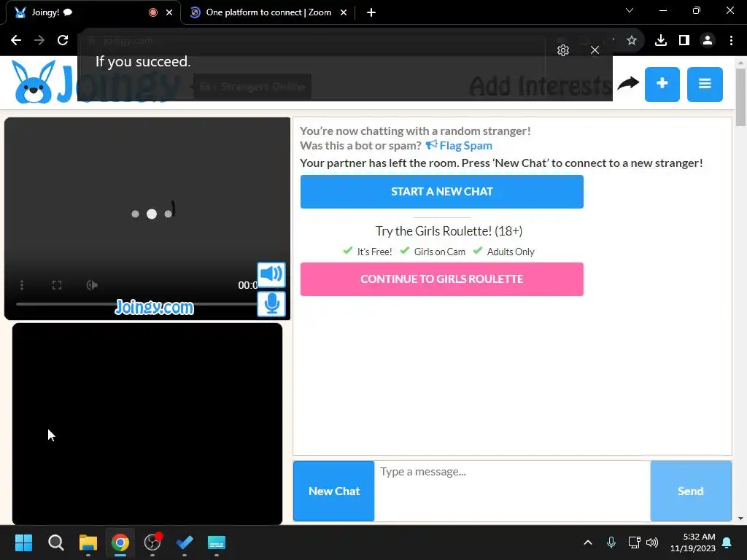Mute stranger audio with the speaker button
This screenshot has width=747, height=560.
pyautogui.click(x=271, y=274)
